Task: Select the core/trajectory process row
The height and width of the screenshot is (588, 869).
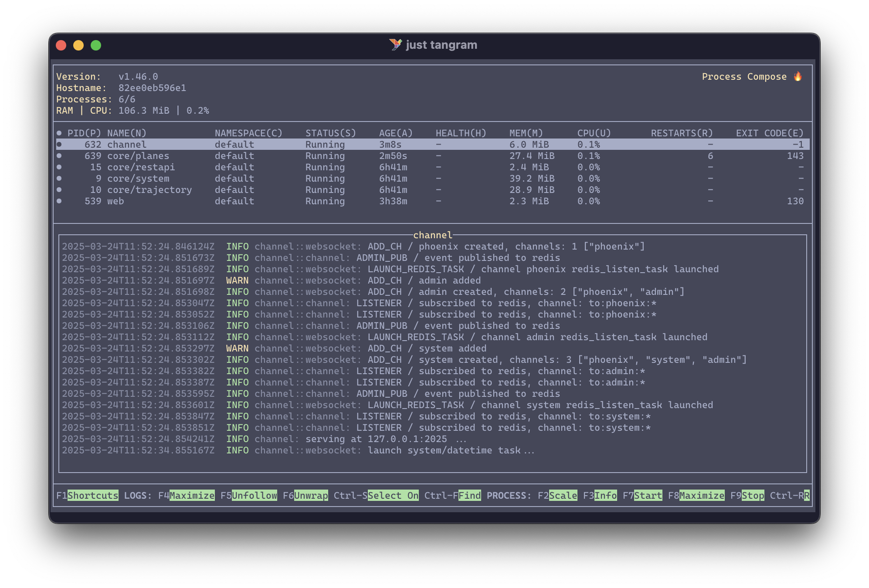Action: 432,189
